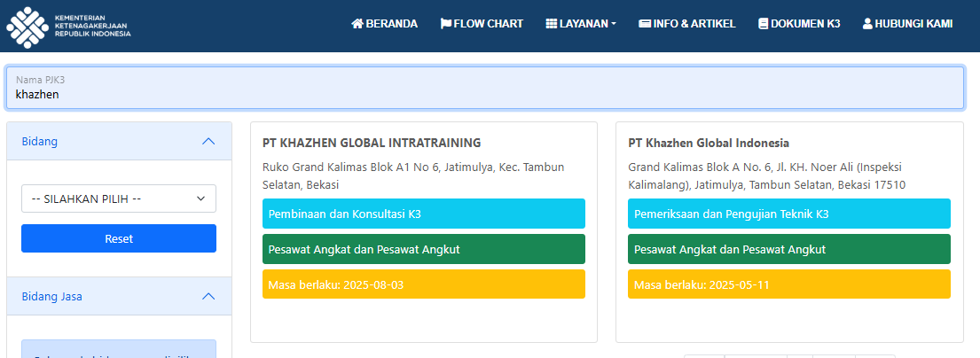The height and width of the screenshot is (358, 980).
Task: Open the SILAHKAN PILIH dropdown
Action: click(x=119, y=198)
